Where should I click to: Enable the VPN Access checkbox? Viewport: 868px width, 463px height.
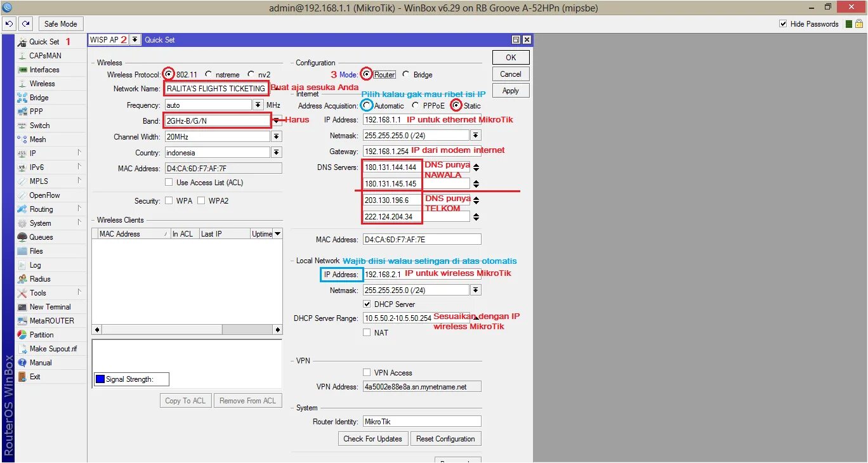367,373
